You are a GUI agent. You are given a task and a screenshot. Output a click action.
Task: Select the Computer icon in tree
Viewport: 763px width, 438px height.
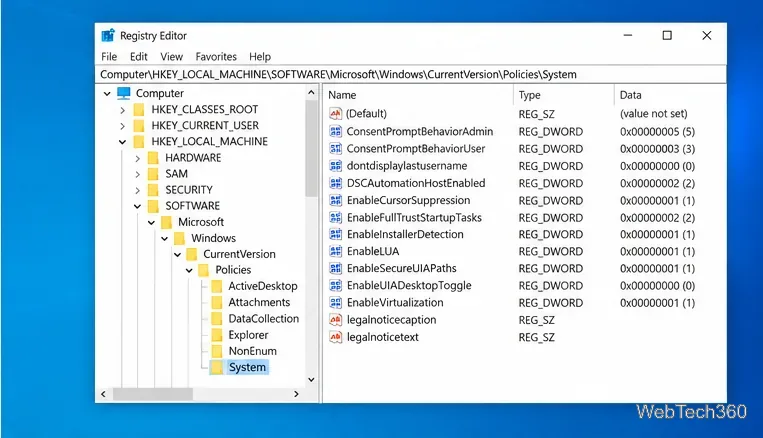point(124,93)
